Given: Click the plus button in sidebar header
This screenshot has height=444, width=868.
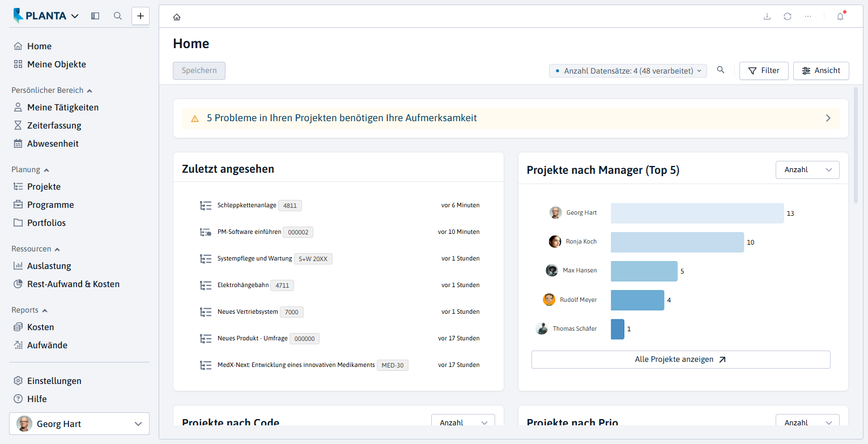Looking at the screenshot, I should click(141, 16).
